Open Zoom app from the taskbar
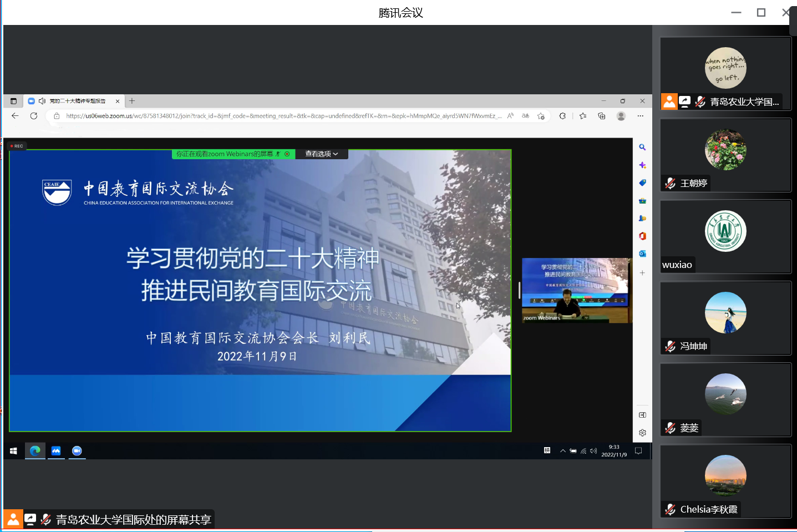Image resolution: width=797 pixels, height=532 pixels. 77,451
